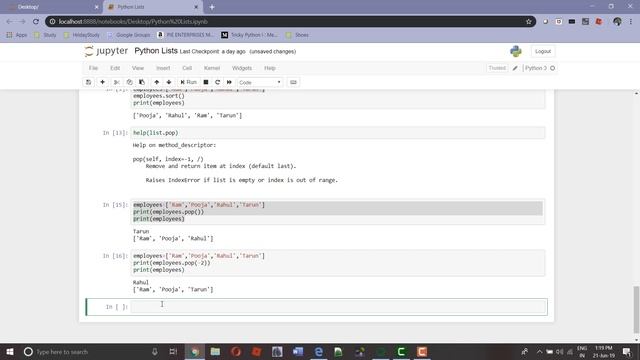Screen dimensions: 640x360
Task: Open the Insert menu
Action: [163, 68]
